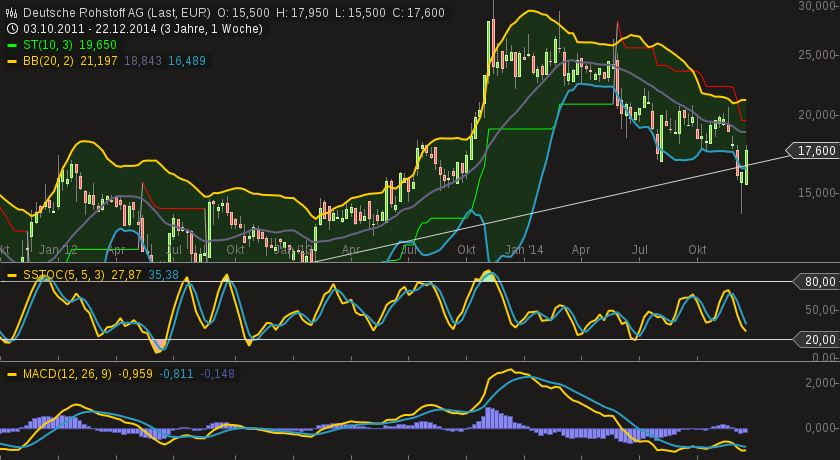Screen dimensions: 840x460
Task: Click the Close value C: 17,600
Action: click(418, 13)
